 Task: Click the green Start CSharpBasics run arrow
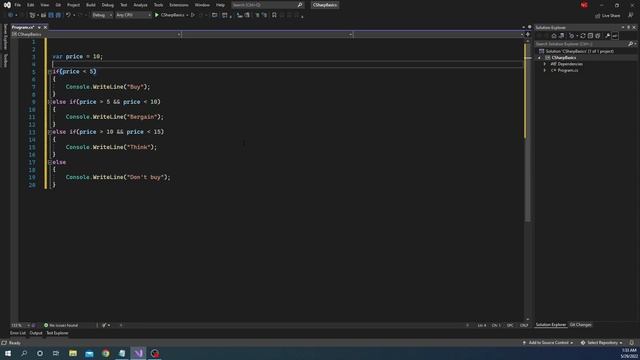157,15
